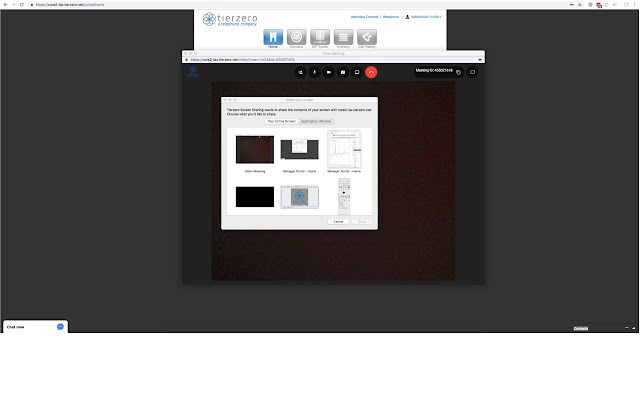
Task: Toggle the camera in the meeting toolbar
Action: click(x=329, y=72)
